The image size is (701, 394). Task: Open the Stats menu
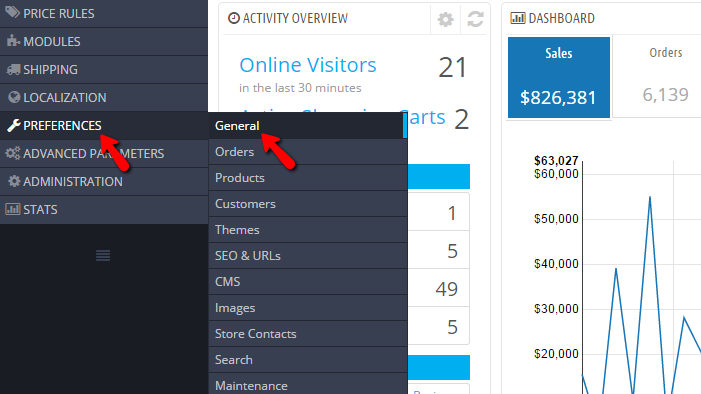point(104,209)
